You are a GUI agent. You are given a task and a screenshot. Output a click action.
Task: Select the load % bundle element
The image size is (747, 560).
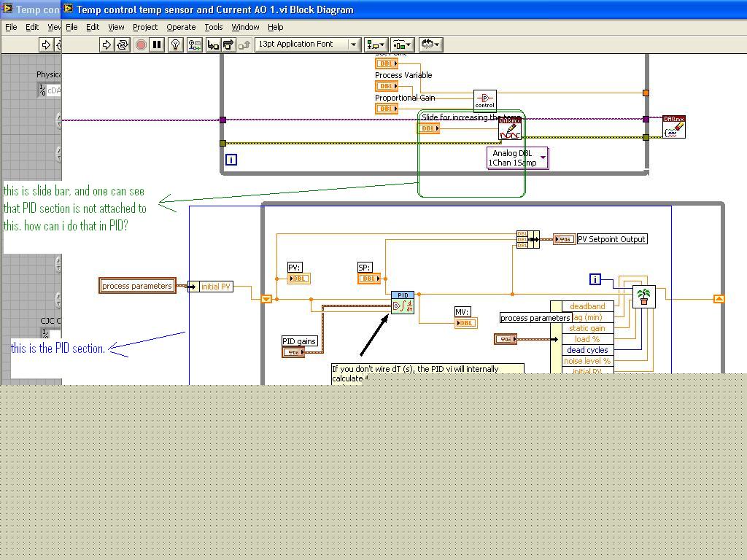[587, 339]
